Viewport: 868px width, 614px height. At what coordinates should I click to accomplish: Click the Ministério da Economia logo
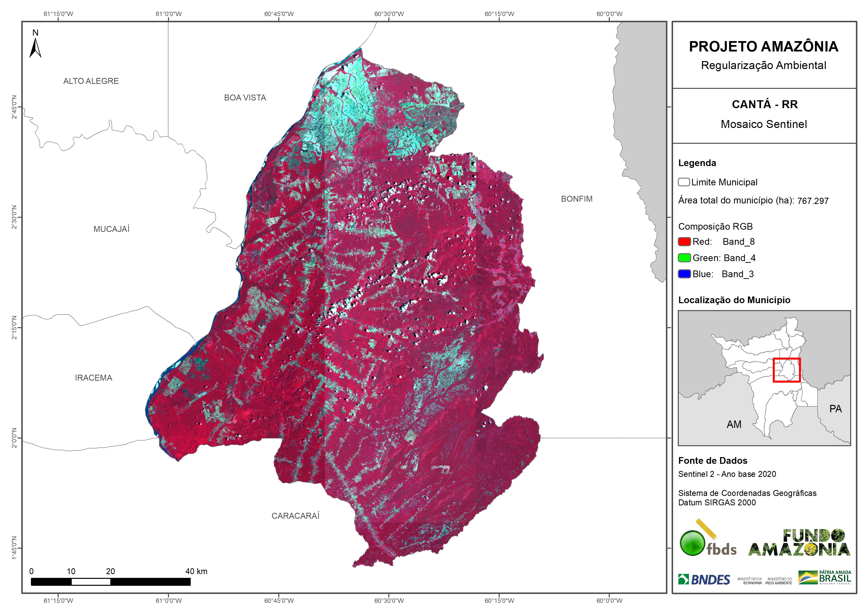[x=750, y=581]
